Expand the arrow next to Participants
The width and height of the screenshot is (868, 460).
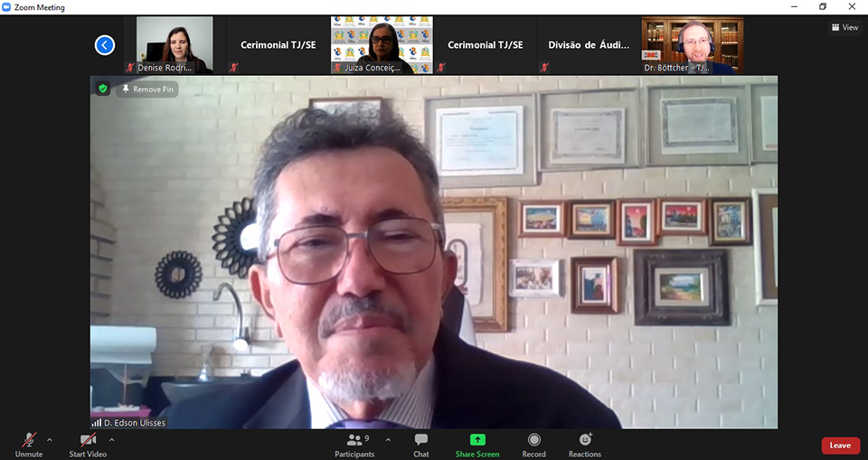click(x=388, y=440)
